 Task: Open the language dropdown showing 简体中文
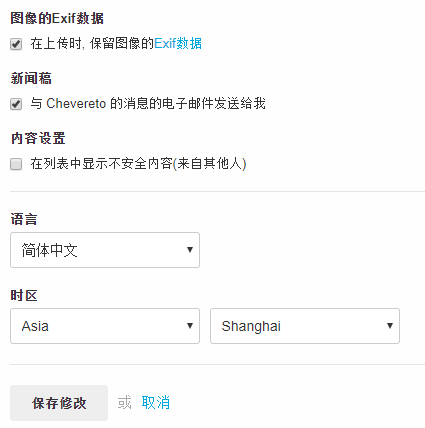pos(105,250)
